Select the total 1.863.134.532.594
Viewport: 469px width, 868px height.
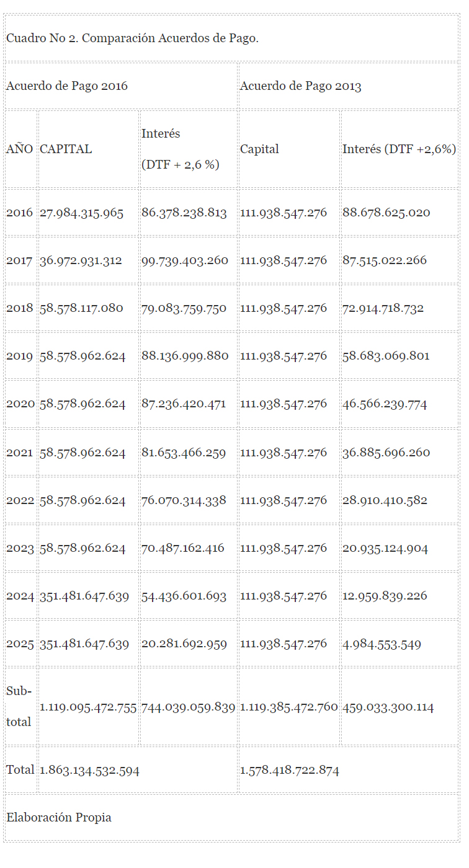tap(89, 770)
